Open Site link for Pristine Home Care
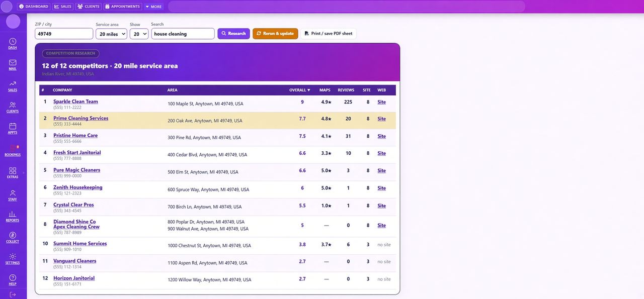The height and width of the screenshot is (299, 644). click(x=381, y=136)
